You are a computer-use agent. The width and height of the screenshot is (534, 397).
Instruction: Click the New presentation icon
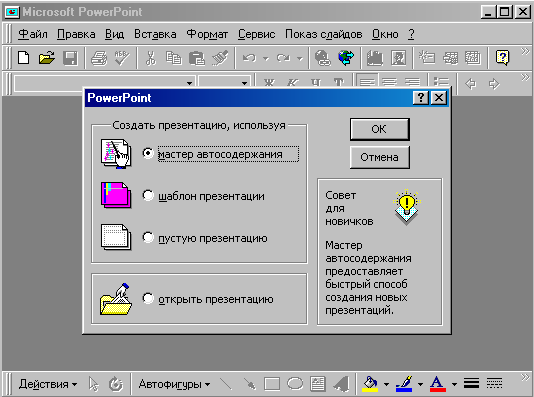click(23, 58)
